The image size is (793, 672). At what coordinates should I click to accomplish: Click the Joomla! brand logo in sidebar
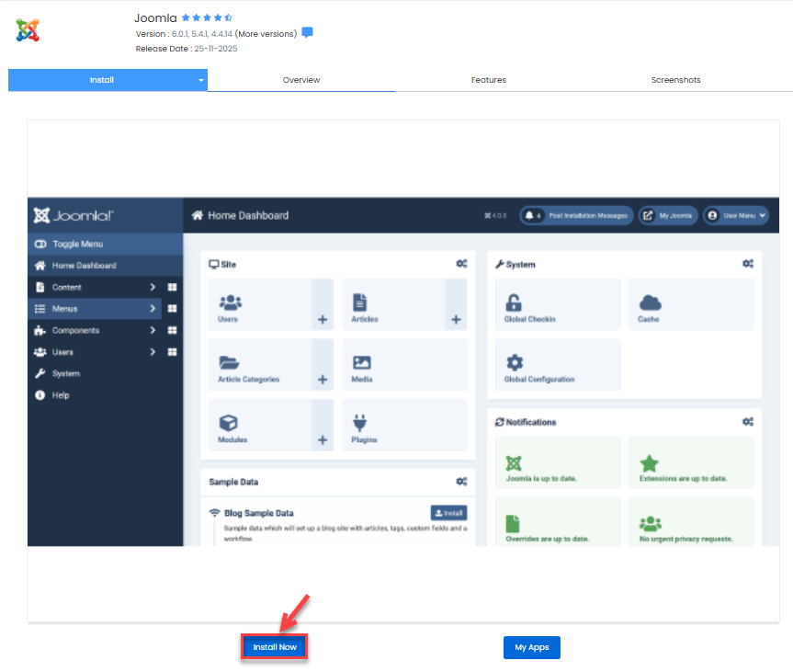74,215
